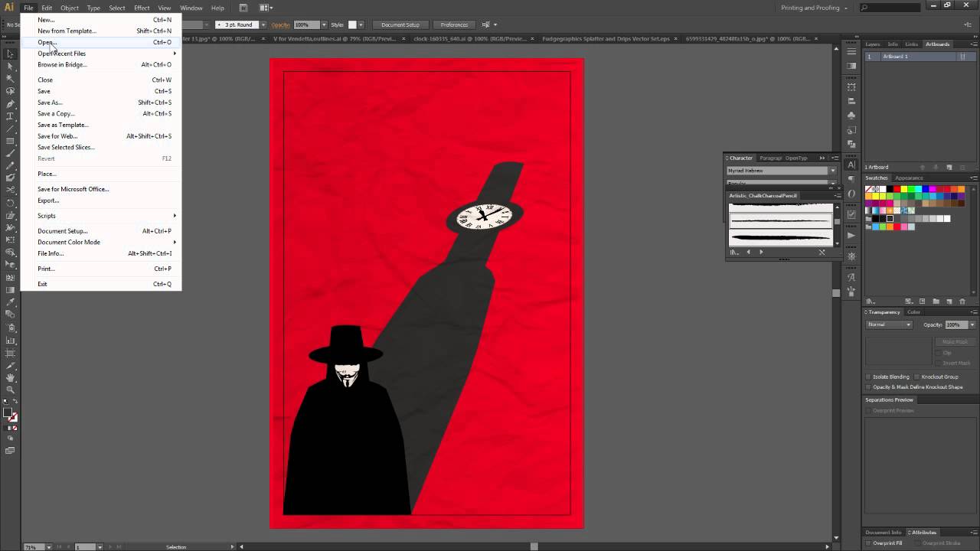
Task: Enable the Overprint Fill checkbox
Action: (868, 543)
